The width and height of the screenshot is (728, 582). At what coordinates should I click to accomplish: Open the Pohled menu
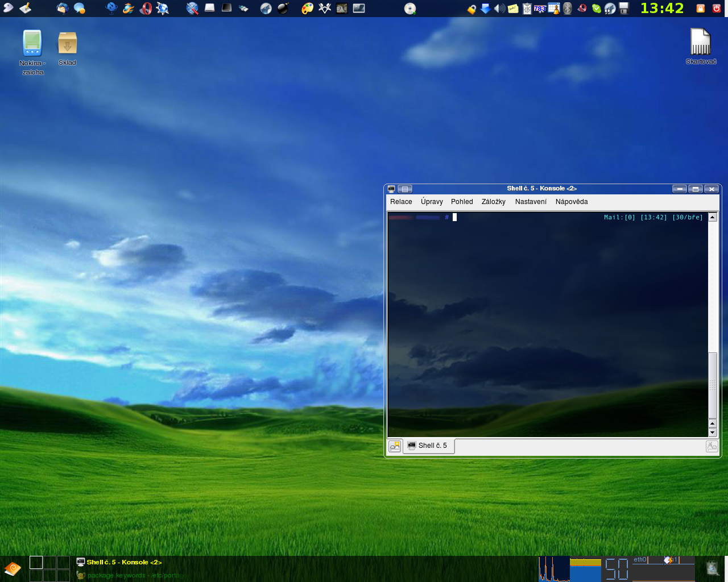coord(462,202)
